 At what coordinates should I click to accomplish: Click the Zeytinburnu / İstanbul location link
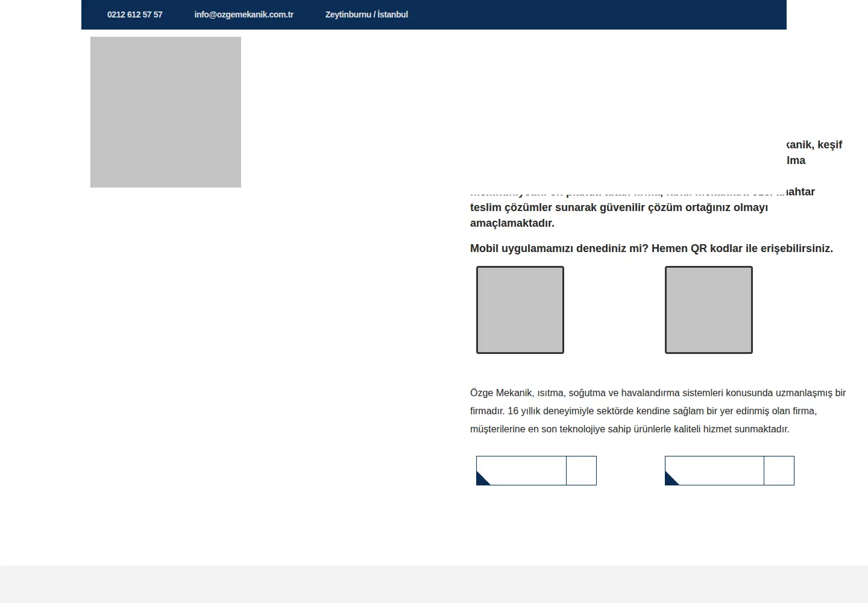pos(366,14)
